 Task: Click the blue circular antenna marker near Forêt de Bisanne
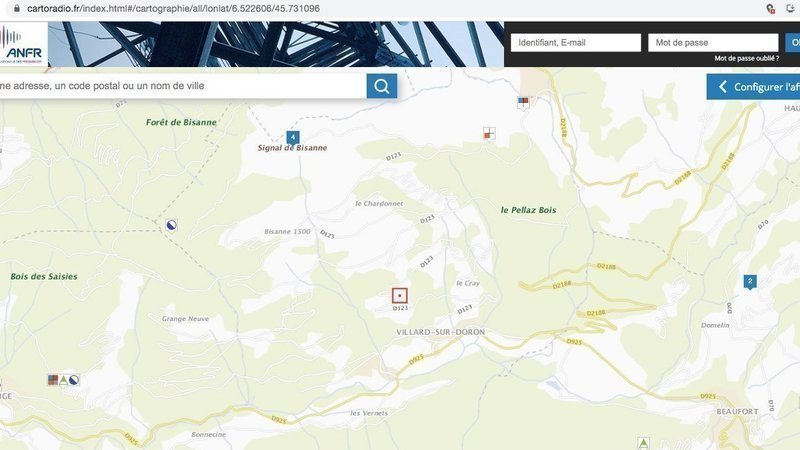click(x=172, y=225)
